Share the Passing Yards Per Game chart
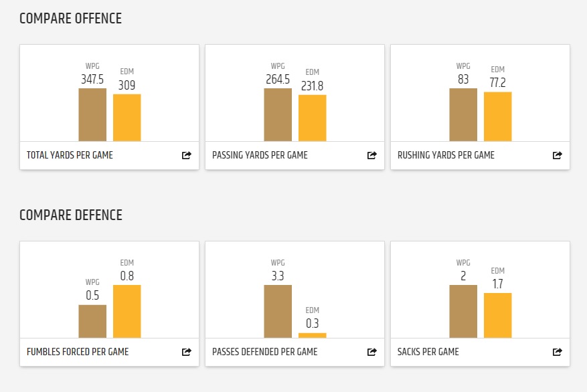Viewport: 587px width, 392px height. [371, 155]
